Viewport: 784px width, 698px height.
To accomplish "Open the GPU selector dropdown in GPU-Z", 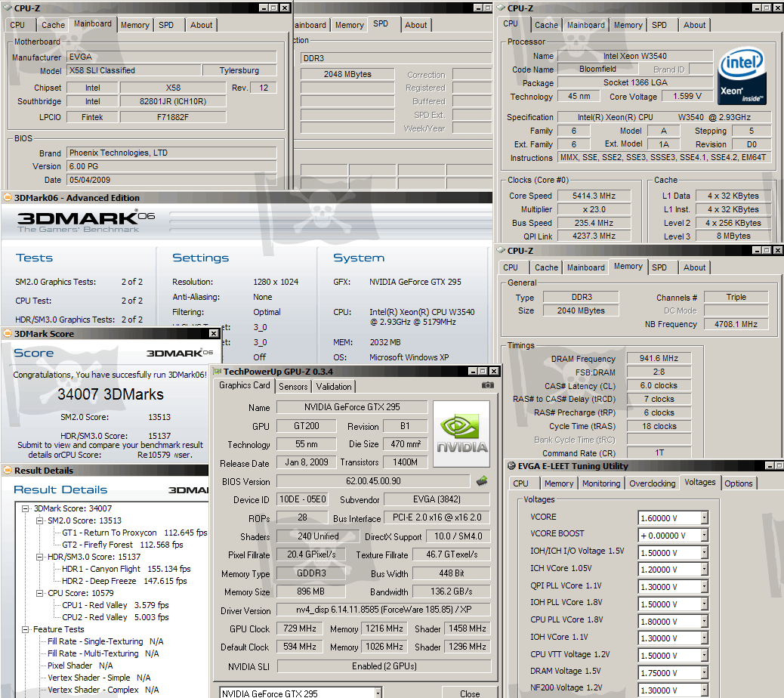I will 378,693.
